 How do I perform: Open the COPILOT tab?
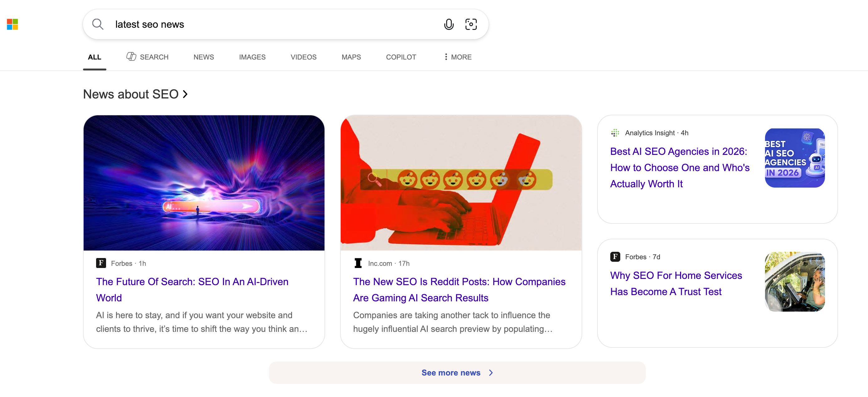click(x=401, y=57)
